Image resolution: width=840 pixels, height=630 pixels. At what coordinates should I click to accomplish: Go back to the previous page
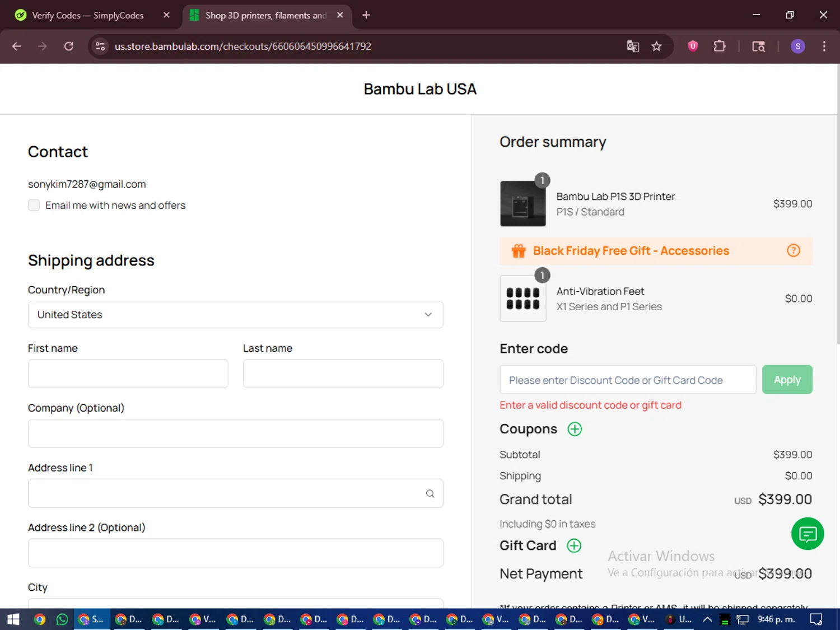[16, 46]
